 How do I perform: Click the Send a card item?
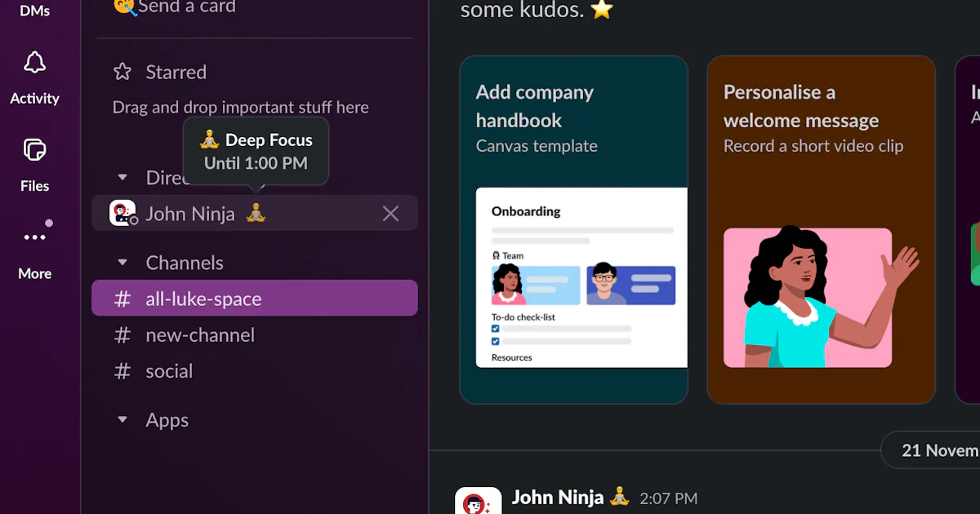pos(174,7)
